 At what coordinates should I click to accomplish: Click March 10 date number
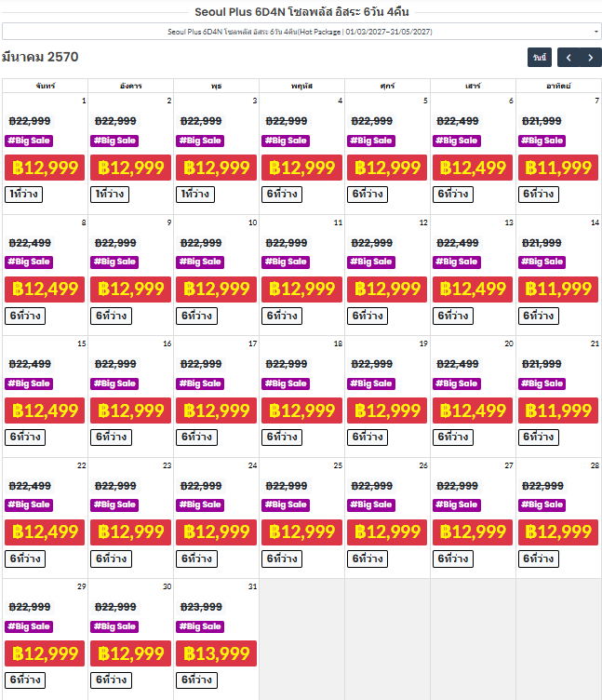coord(252,222)
